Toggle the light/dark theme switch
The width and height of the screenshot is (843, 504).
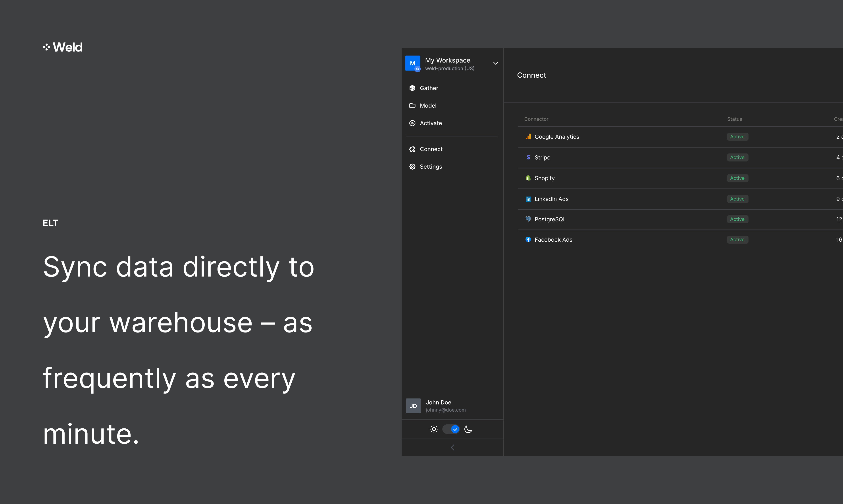(451, 429)
